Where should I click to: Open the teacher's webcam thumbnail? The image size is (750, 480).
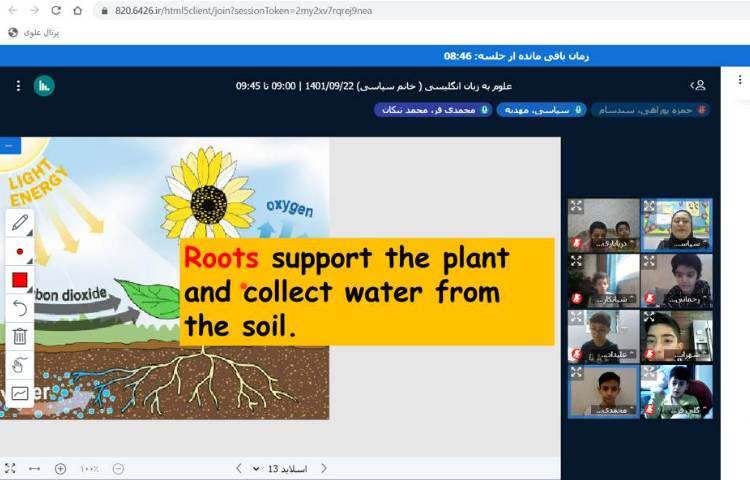(x=677, y=224)
